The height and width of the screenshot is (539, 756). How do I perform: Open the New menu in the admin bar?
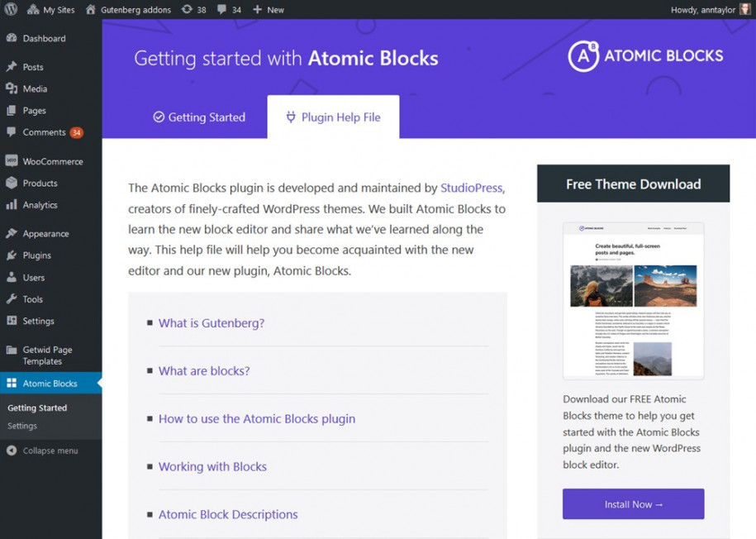coord(266,9)
